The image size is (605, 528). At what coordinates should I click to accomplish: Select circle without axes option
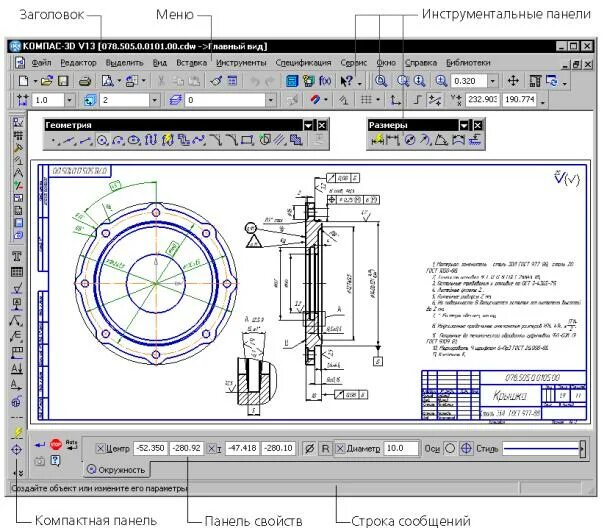(450, 448)
